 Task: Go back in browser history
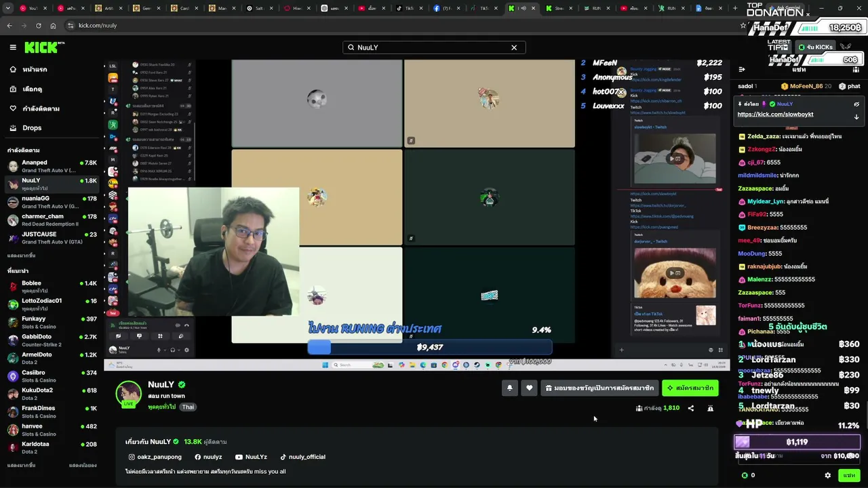tap(9, 26)
